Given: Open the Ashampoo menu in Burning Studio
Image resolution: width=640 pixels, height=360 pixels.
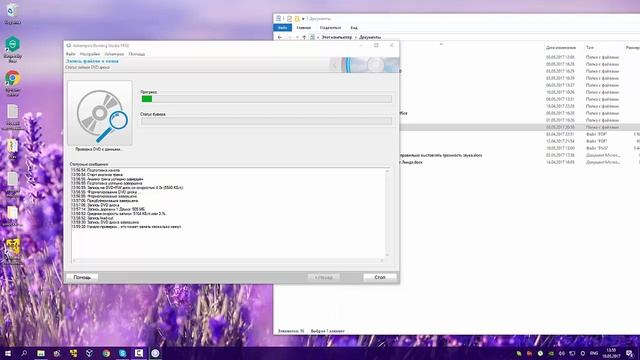Looking at the screenshot, I should pos(114,54).
